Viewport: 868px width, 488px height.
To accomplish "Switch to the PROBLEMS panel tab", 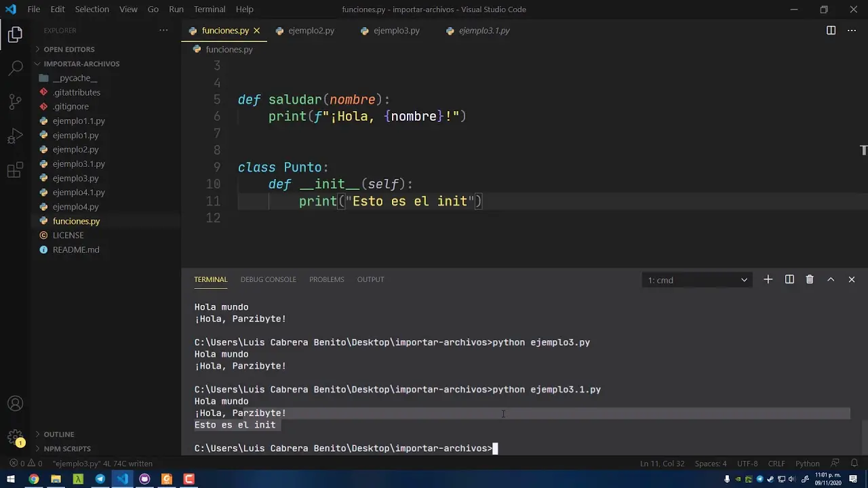I will (x=326, y=279).
